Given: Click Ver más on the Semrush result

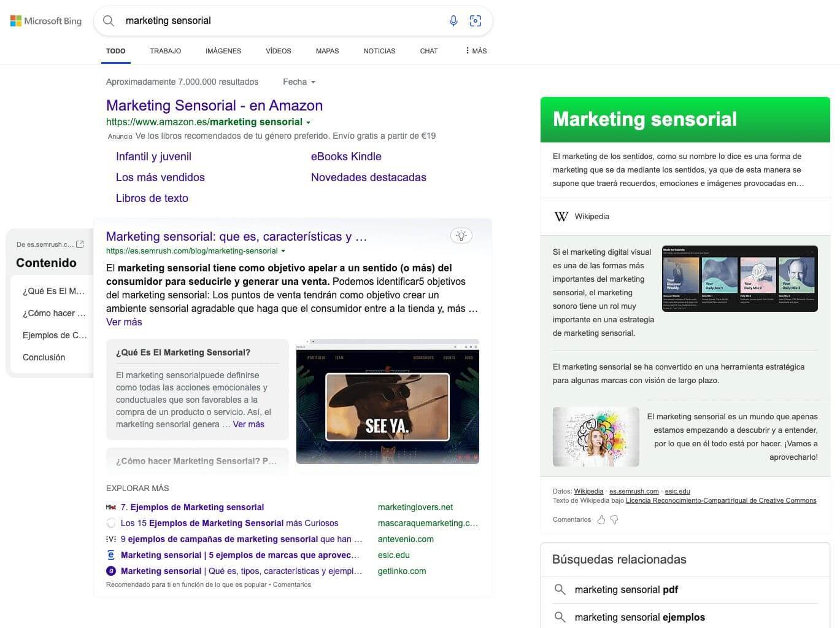Looking at the screenshot, I should click(x=124, y=322).
